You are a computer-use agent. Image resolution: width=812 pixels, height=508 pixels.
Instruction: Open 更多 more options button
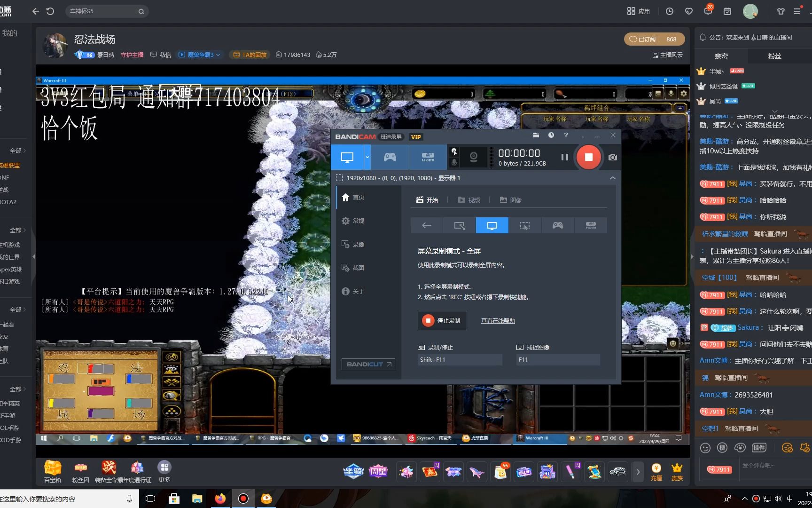(x=164, y=471)
